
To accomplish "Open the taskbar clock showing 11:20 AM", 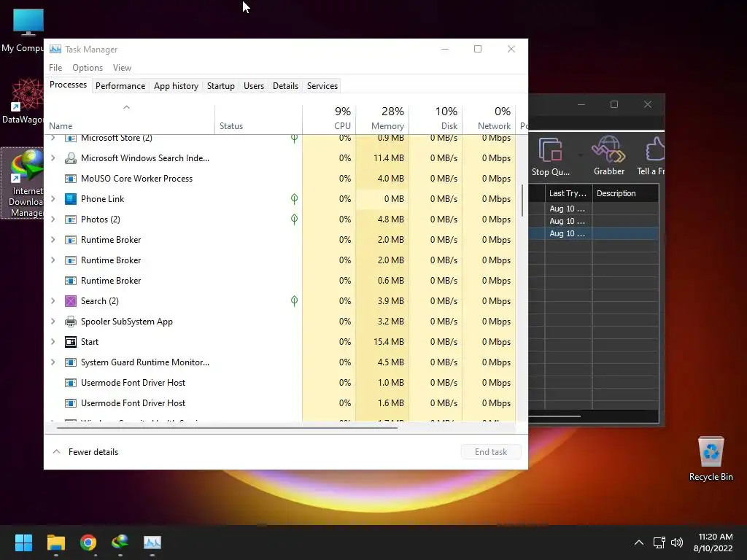I will [713, 542].
